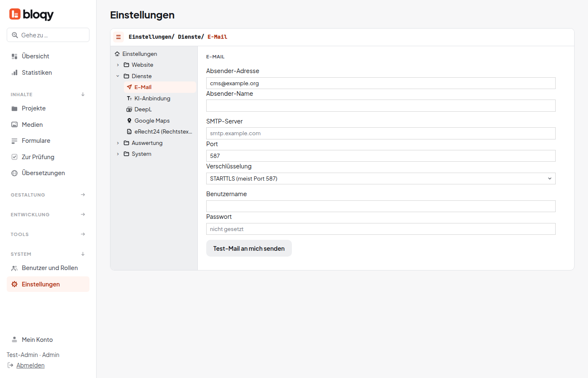Click the Übersetzungen globe icon
This screenshot has width=588, height=378.
(14, 173)
